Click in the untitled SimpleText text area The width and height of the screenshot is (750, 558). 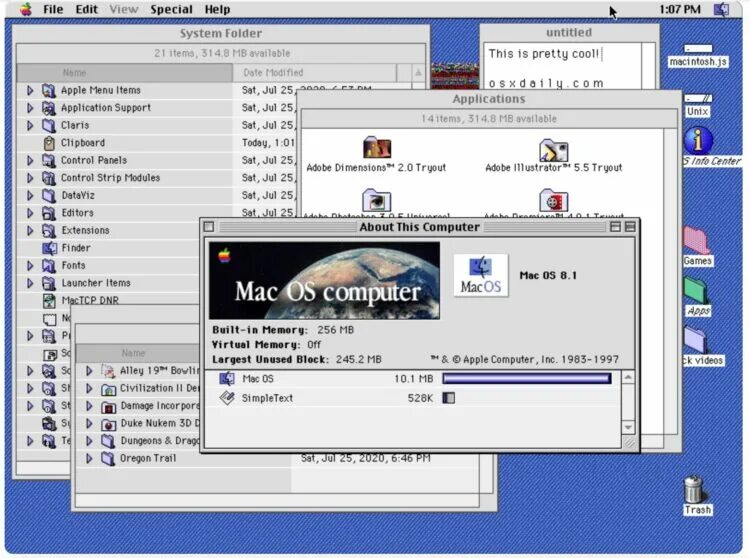562,66
